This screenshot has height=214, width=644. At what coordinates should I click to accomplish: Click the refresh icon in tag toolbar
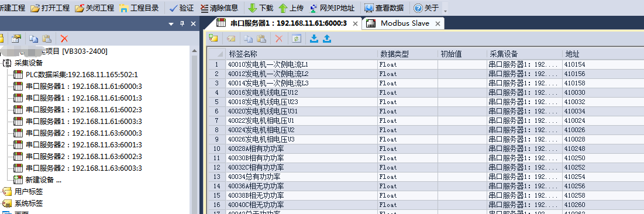297,39
